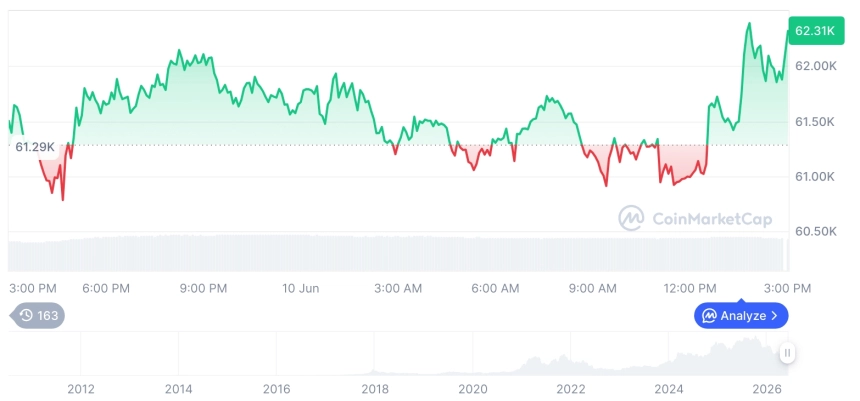Click the CoinMarketCap watermark logo
This screenshot has height=401, width=860.
pos(631,218)
